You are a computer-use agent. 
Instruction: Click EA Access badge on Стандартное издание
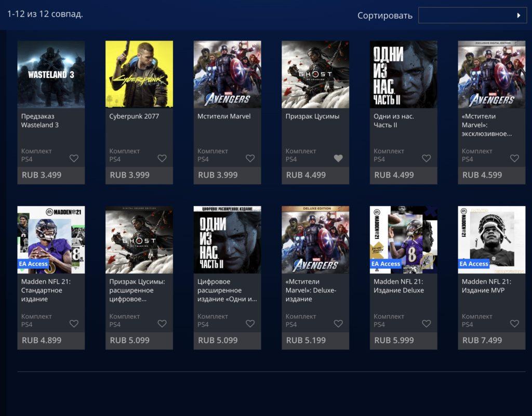pyautogui.click(x=33, y=264)
